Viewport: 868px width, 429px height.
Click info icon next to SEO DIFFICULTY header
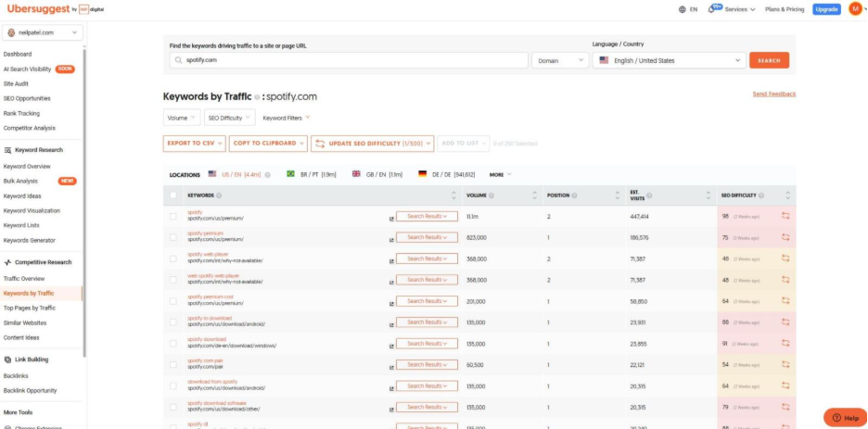point(761,196)
